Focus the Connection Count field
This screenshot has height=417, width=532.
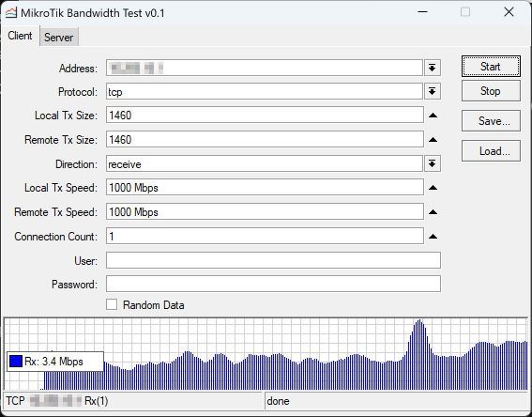point(265,236)
